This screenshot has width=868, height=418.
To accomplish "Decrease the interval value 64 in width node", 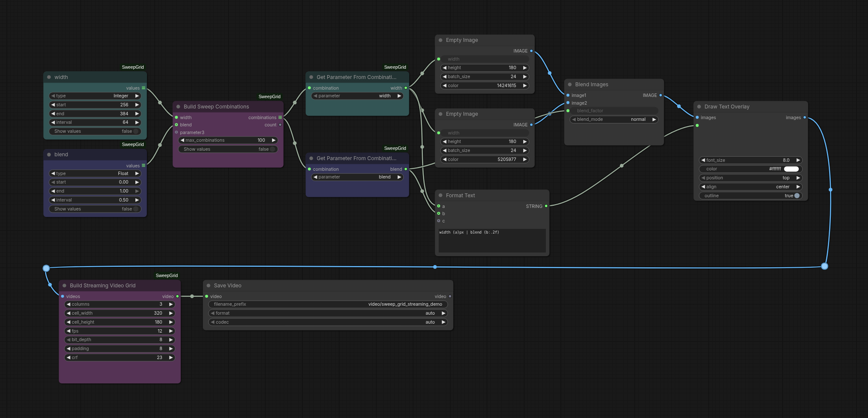I will [53, 123].
